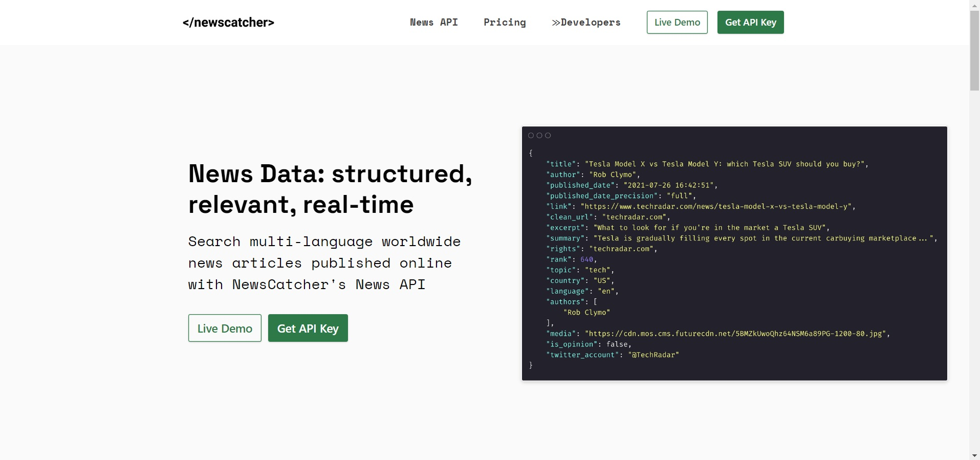Click the "country": "US" line
This screenshot has height=460, width=980.
tap(580, 280)
